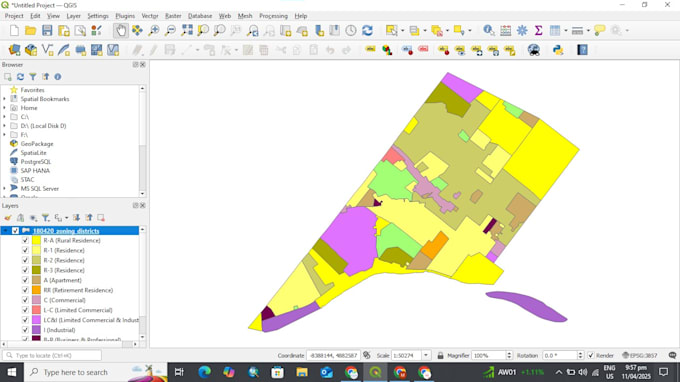Click the New Shapefile Layer icon
The width and height of the screenshot is (680, 382).
click(47, 50)
